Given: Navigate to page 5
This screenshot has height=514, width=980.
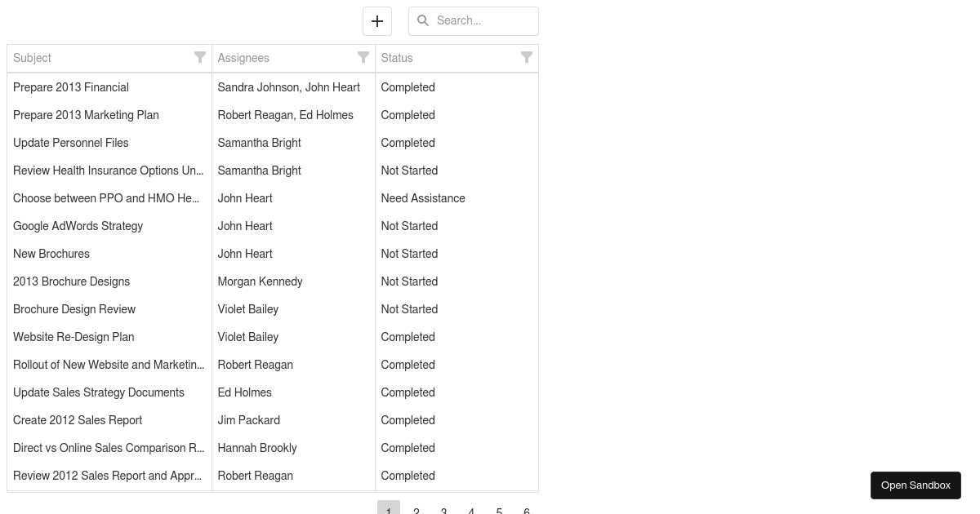Looking at the screenshot, I should (499, 510).
